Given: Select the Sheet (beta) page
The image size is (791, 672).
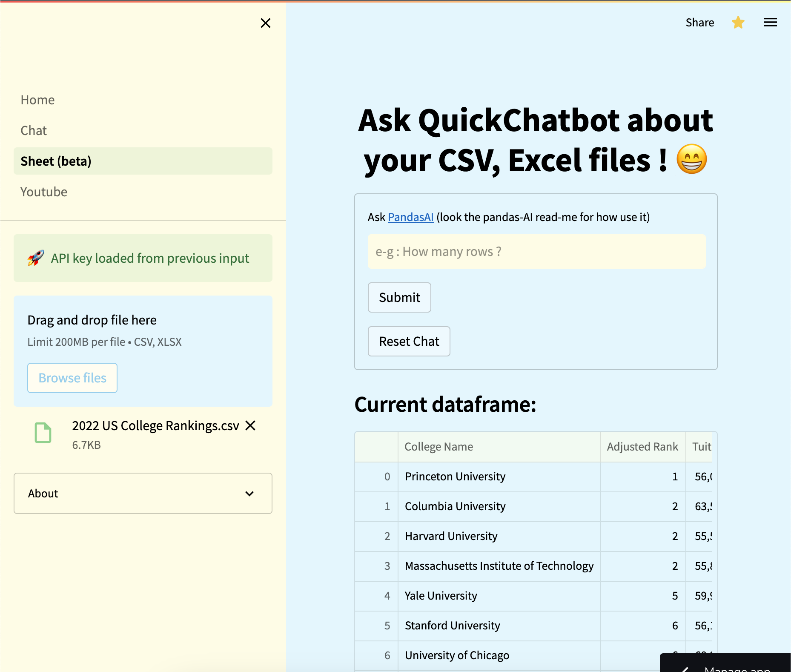Looking at the screenshot, I should coord(143,161).
